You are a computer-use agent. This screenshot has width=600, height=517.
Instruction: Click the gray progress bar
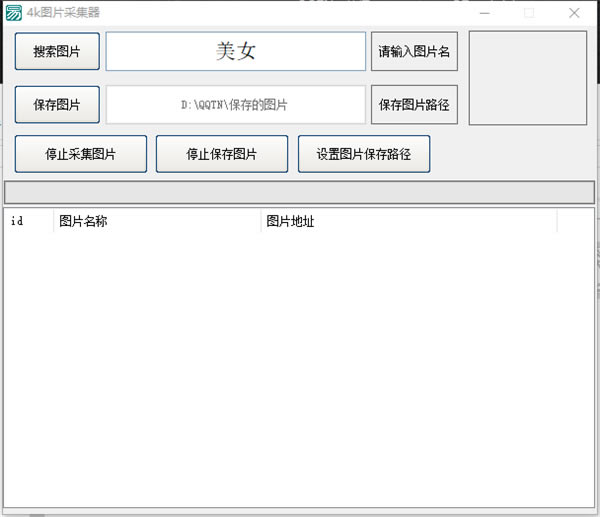point(299,192)
